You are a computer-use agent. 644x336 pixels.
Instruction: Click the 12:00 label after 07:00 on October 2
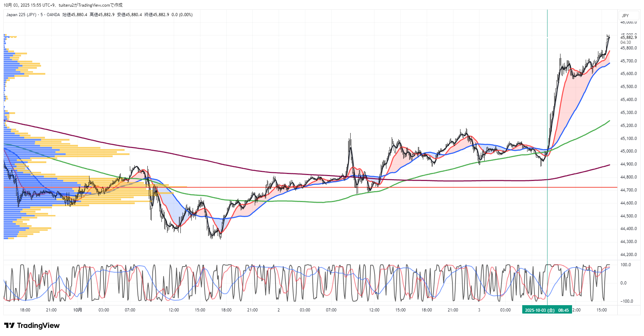[374, 310]
